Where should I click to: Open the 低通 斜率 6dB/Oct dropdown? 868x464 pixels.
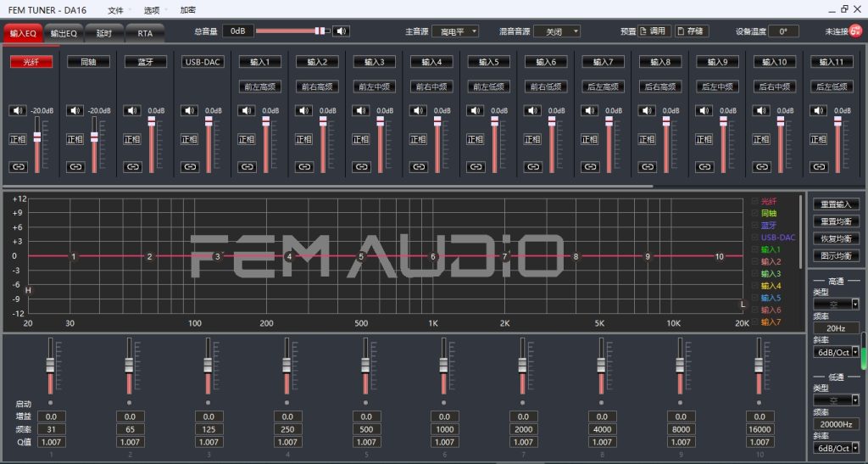[836, 448]
